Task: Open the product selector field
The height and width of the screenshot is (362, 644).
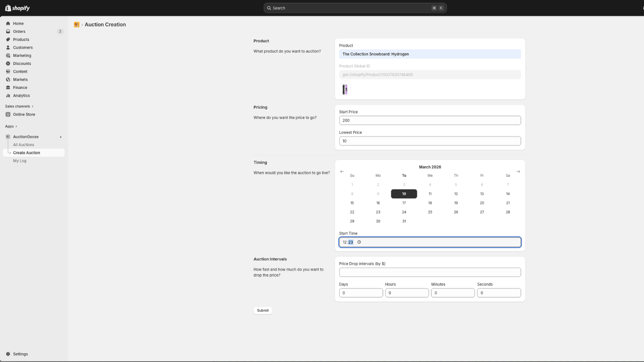Action: 430,54
